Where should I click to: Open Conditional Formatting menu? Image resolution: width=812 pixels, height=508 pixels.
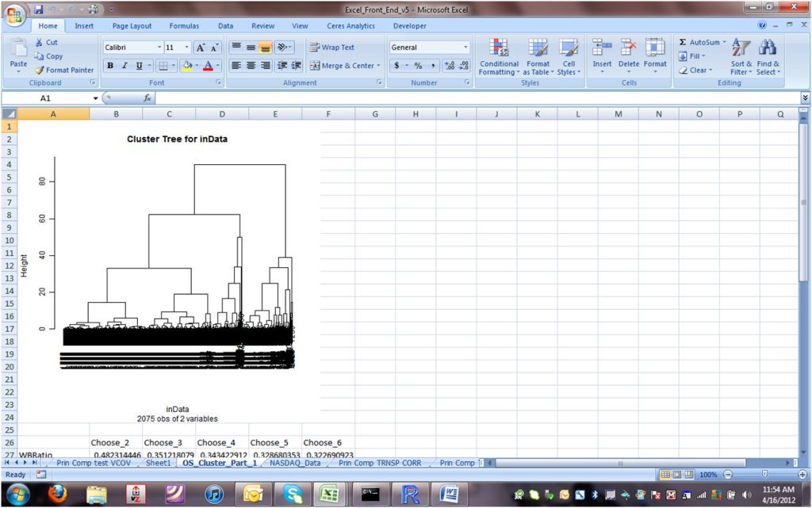499,57
